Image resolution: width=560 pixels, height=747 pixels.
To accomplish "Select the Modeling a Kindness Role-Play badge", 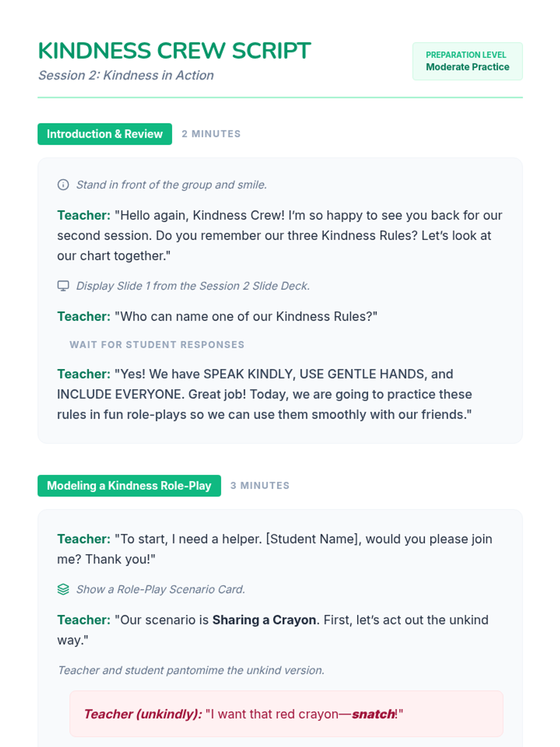I will [129, 486].
